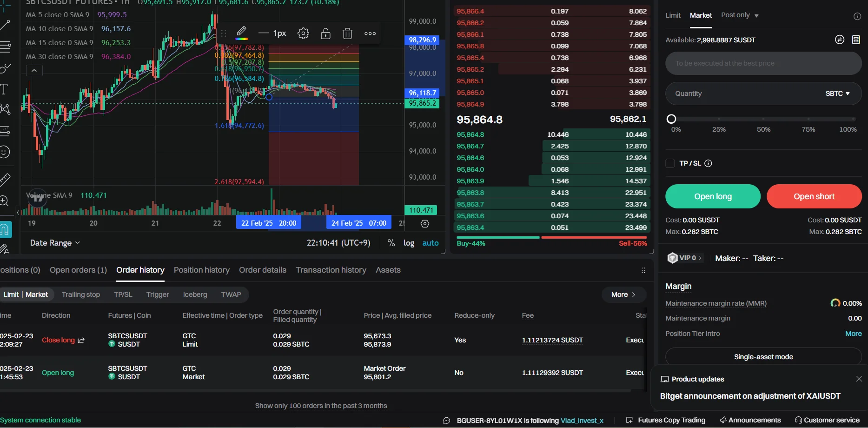The height and width of the screenshot is (428, 868).
Task: Toggle log scale on chart
Action: [409, 243]
